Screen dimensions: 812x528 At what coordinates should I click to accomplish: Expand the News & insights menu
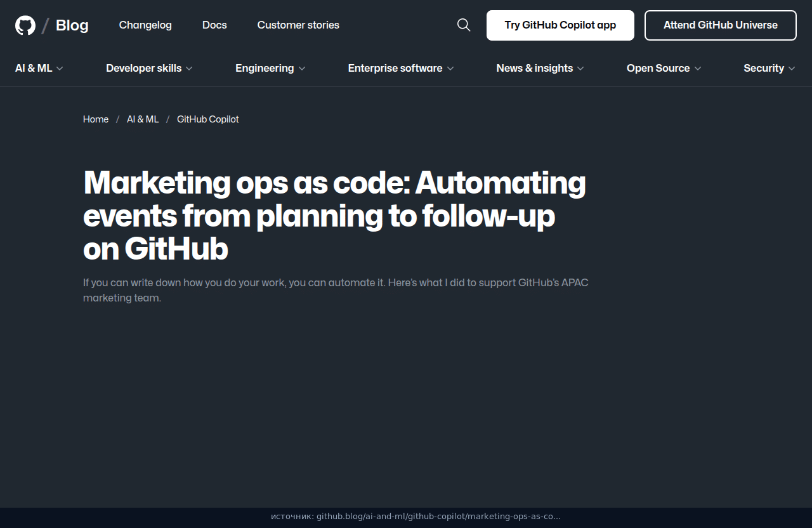click(540, 68)
